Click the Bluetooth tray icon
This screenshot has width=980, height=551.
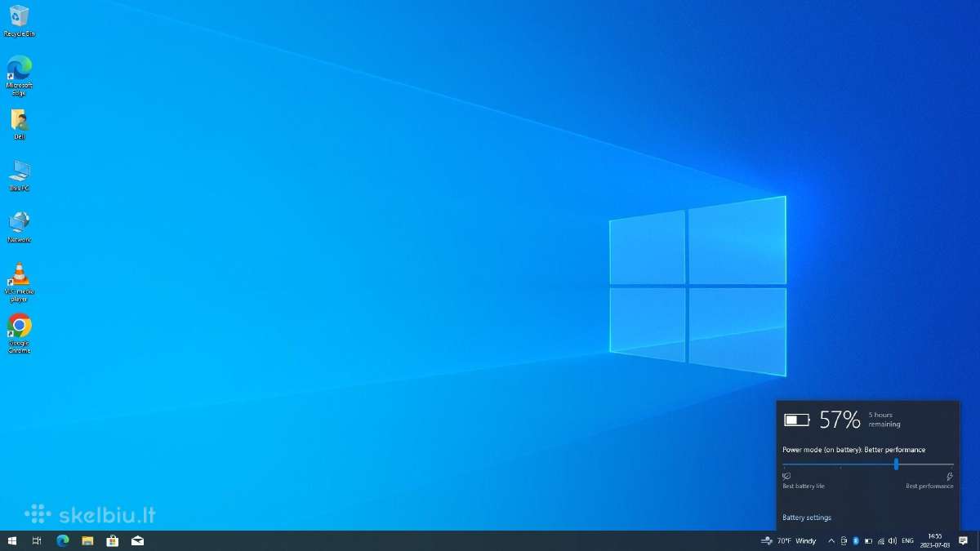pos(856,540)
